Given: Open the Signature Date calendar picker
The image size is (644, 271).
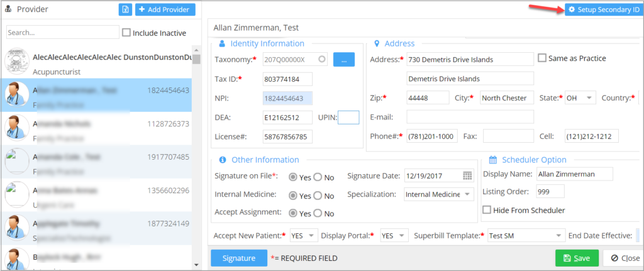Looking at the screenshot, I should point(467,175).
